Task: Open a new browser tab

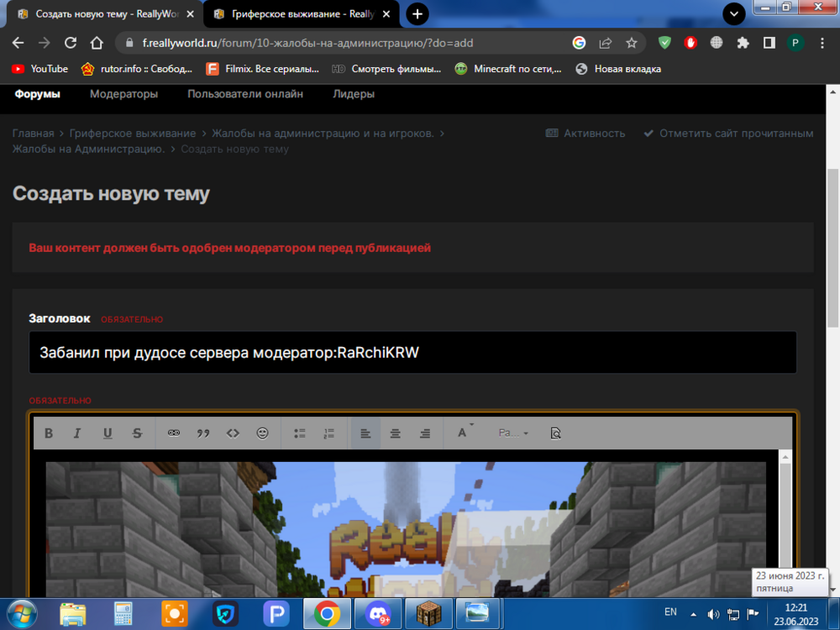Action: pos(417,14)
